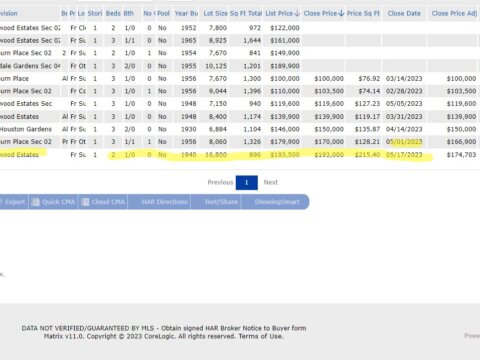
Task: Sort by Close Date column header
Action: [404, 14]
